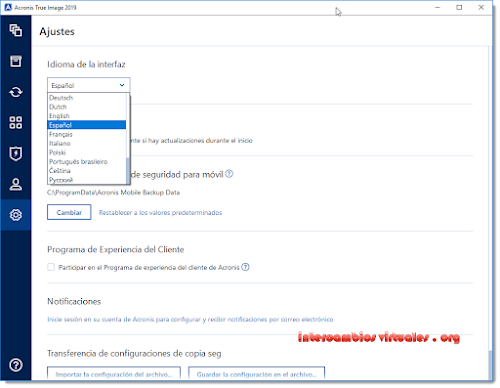The height and width of the screenshot is (388, 500).
Task: Click Restablecer a los valores predeterminados link
Action: [160, 213]
